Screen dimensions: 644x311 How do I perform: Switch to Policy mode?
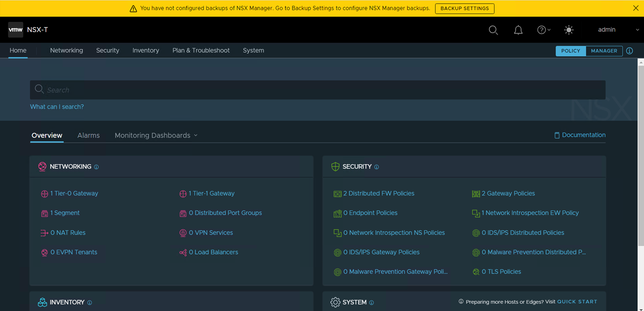click(x=570, y=51)
